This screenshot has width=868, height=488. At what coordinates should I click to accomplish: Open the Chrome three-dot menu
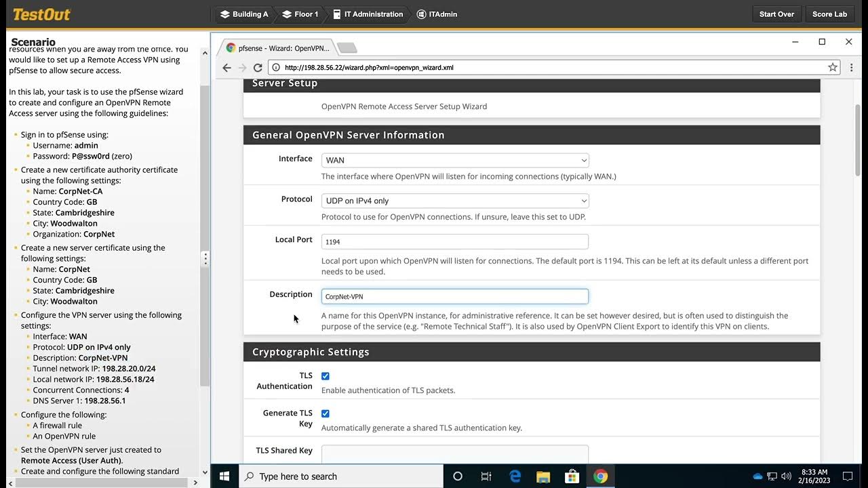point(852,68)
